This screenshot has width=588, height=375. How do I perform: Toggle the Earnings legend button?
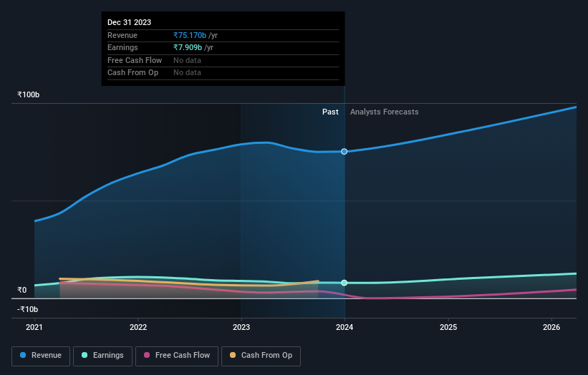(x=102, y=356)
